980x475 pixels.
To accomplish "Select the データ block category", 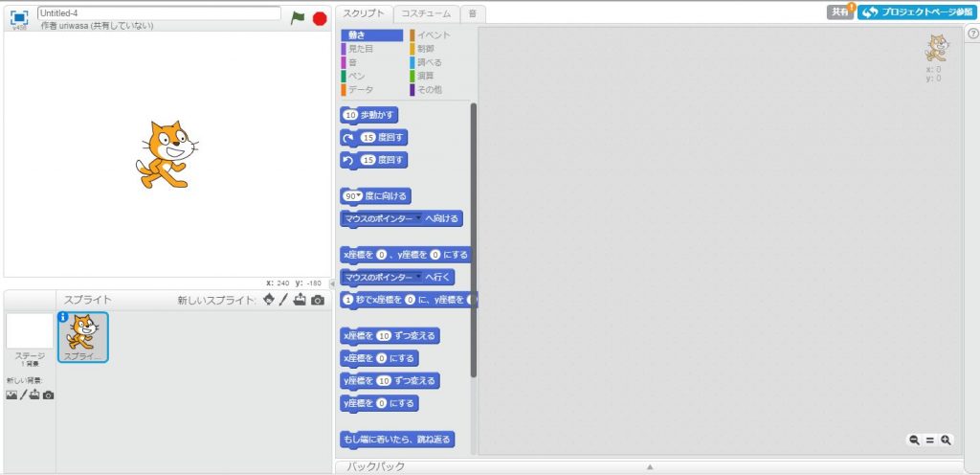I will tap(372, 90).
